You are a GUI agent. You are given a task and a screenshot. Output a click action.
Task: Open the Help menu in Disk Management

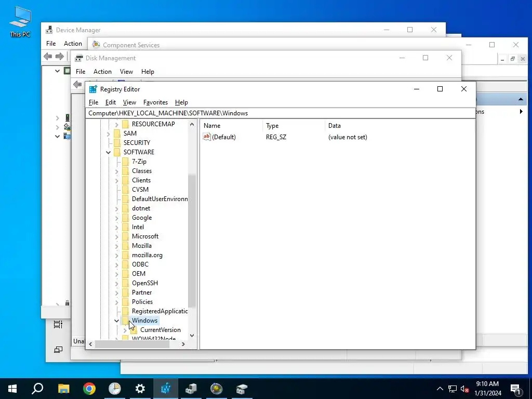click(148, 72)
